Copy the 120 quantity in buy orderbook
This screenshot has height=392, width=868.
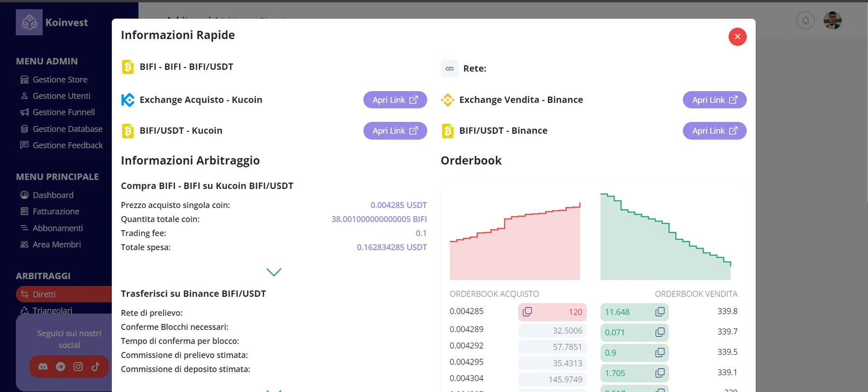coord(528,312)
